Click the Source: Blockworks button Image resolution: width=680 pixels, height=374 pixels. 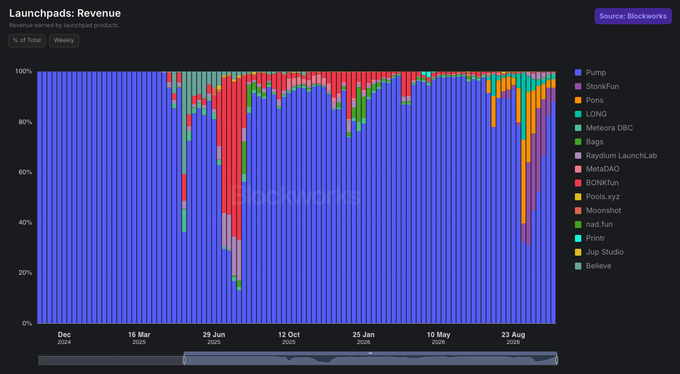[x=633, y=16]
